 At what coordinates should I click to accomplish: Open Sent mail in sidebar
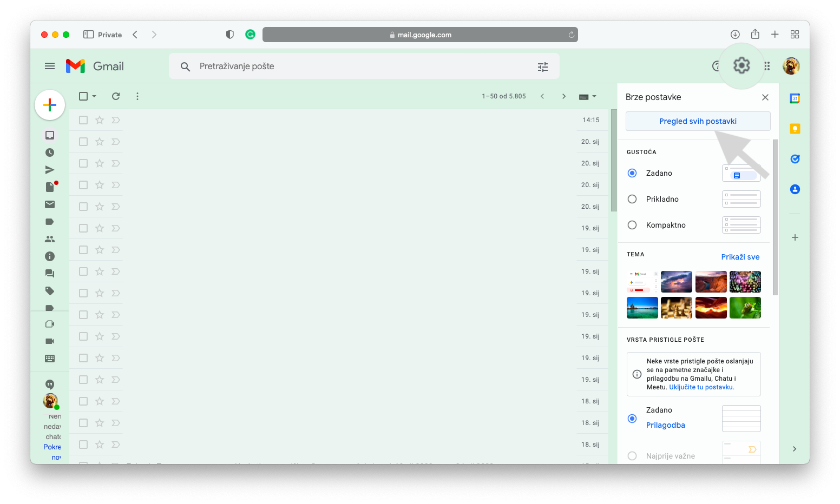coord(50,170)
